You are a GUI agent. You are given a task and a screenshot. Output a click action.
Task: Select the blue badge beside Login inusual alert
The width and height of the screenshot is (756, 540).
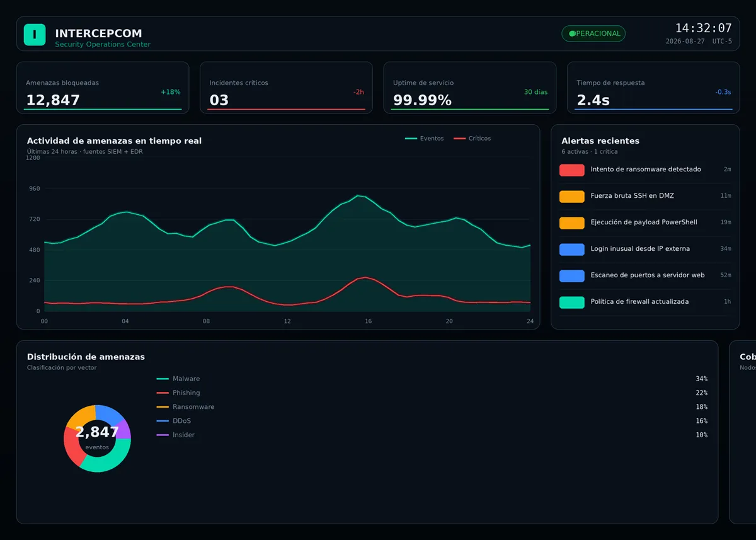pyautogui.click(x=571, y=249)
